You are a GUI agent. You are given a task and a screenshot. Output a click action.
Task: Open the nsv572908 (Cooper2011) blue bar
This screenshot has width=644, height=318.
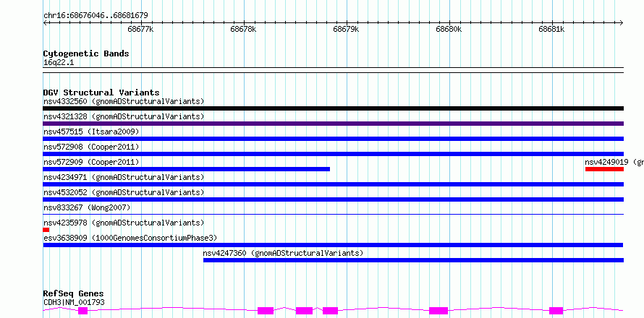pyautogui.click(x=333, y=154)
